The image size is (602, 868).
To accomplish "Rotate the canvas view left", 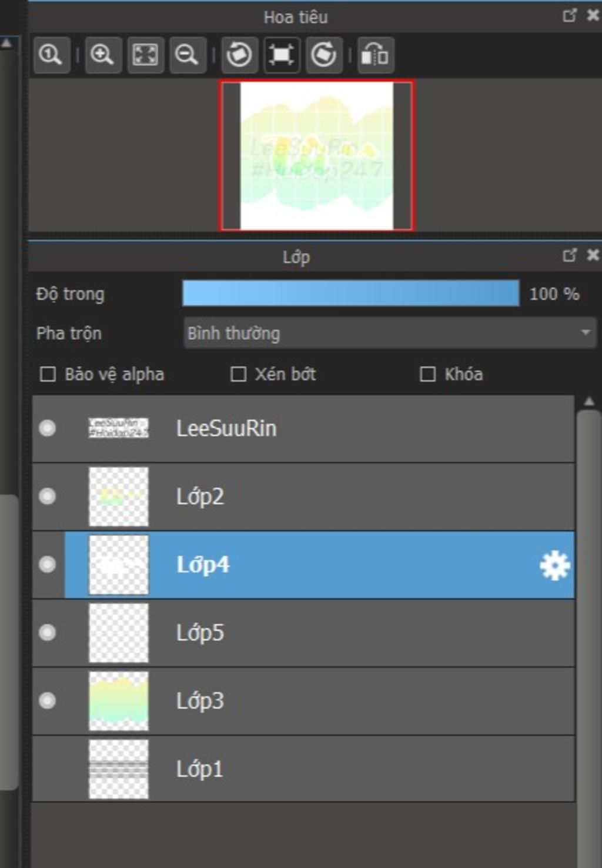I will coord(239,55).
